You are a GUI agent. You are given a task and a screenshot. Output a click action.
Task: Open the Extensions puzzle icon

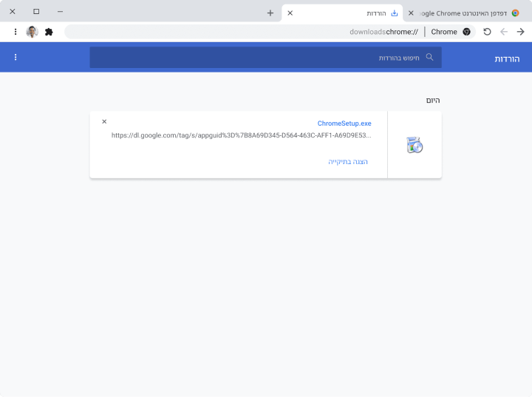point(49,32)
